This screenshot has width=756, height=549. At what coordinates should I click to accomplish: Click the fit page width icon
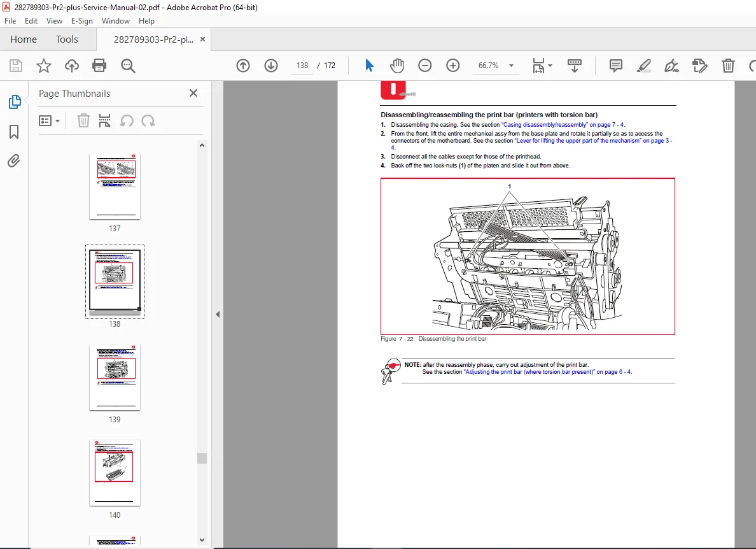(x=538, y=66)
